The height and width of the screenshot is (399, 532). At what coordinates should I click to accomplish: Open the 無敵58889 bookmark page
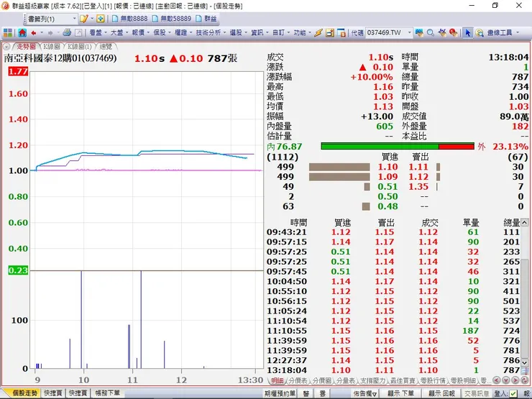click(172, 19)
